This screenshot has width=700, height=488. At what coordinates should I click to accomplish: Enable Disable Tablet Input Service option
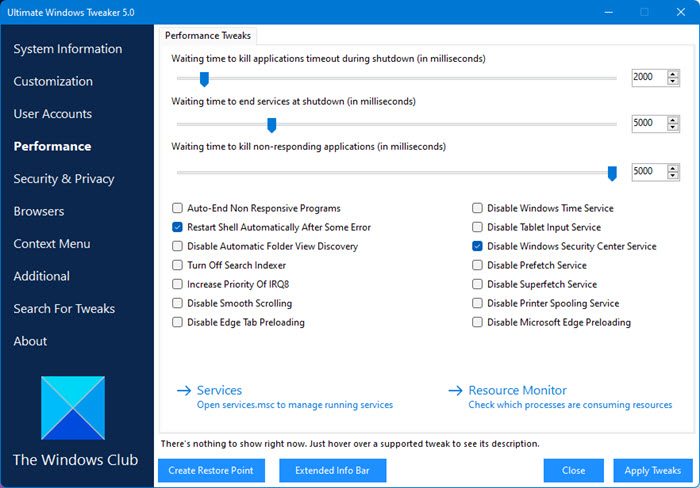[477, 227]
